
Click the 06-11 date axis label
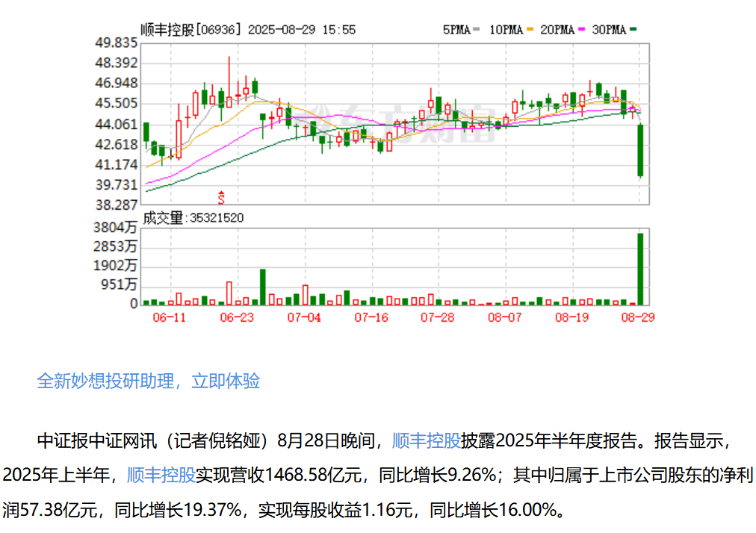(170, 317)
